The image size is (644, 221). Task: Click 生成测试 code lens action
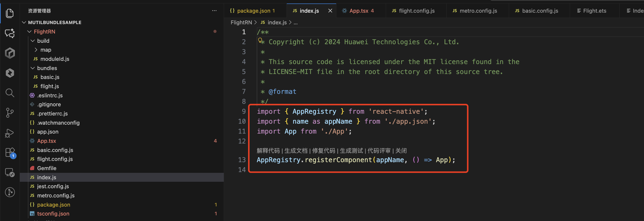(351, 151)
